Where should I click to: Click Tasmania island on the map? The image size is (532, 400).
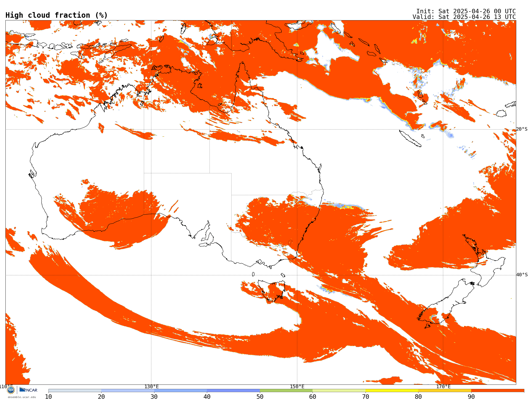click(x=272, y=291)
